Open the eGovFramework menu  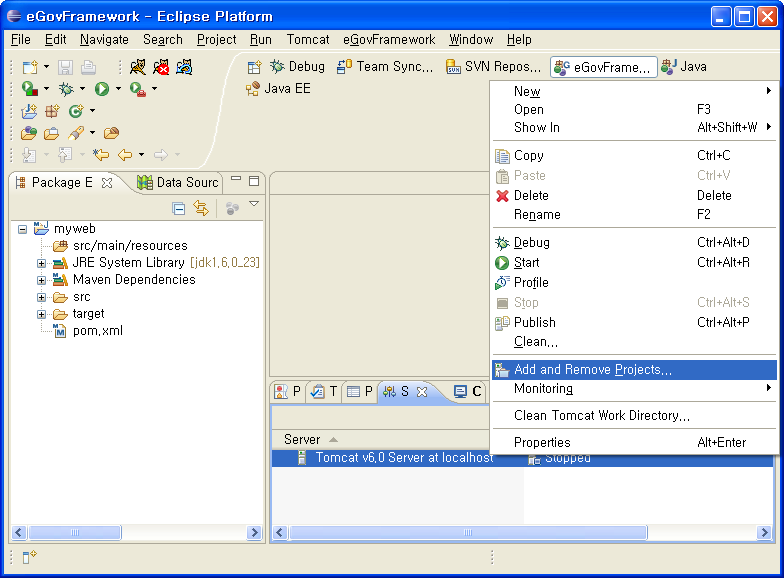[389, 40]
